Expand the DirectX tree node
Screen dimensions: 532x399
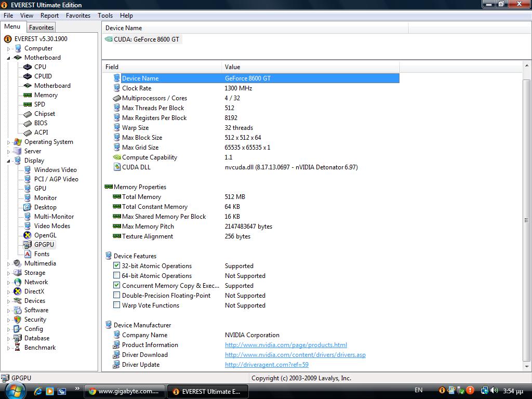(8, 292)
